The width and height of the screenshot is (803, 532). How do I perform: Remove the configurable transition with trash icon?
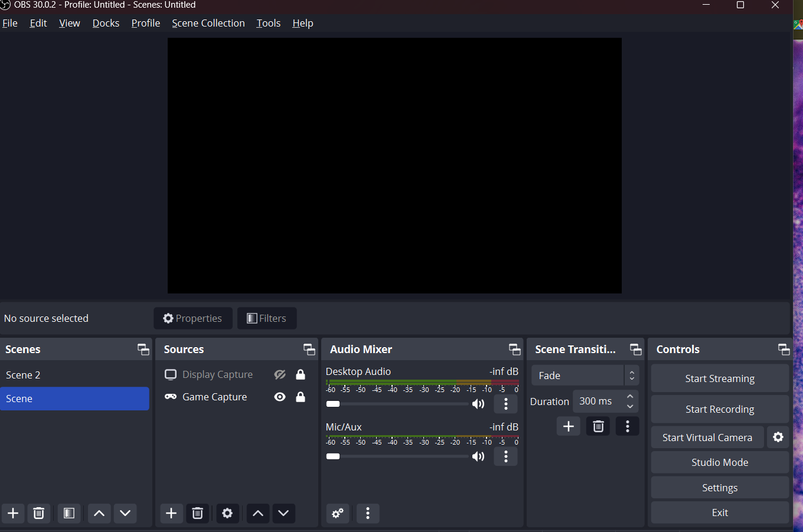point(598,426)
